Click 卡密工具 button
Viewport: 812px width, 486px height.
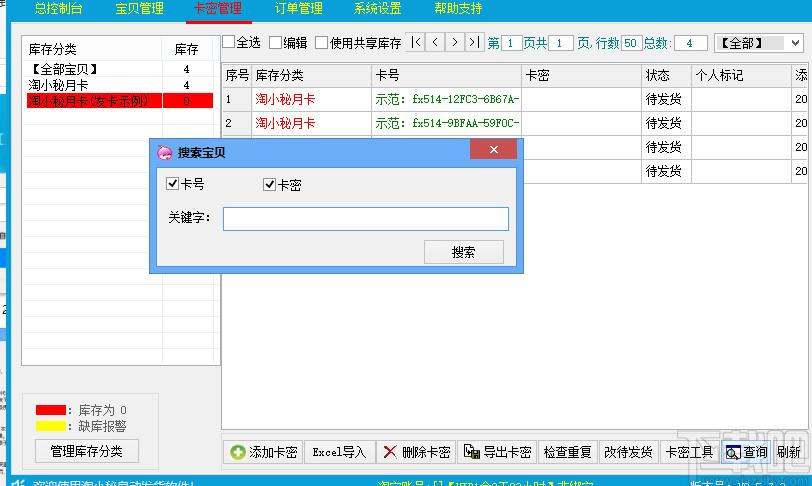tap(689, 452)
